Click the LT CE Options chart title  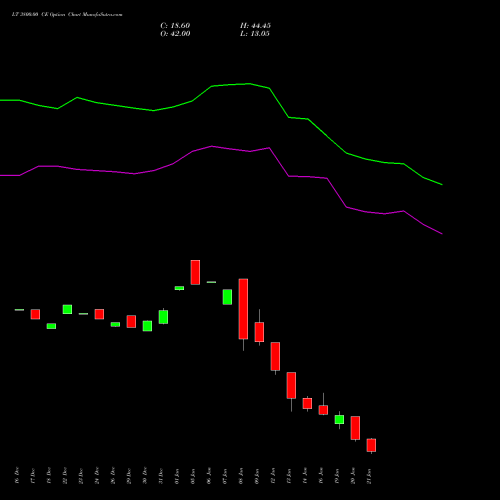point(67,15)
